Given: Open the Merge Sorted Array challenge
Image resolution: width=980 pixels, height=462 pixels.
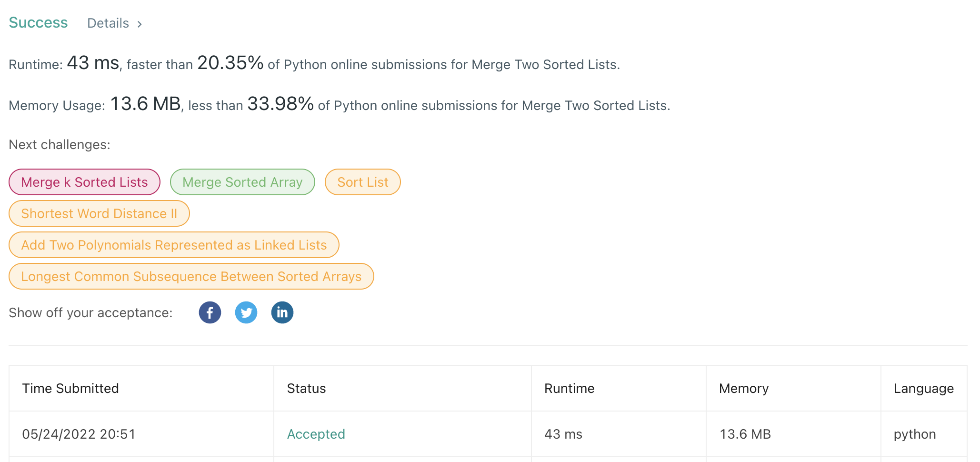Looking at the screenshot, I should pos(242,181).
